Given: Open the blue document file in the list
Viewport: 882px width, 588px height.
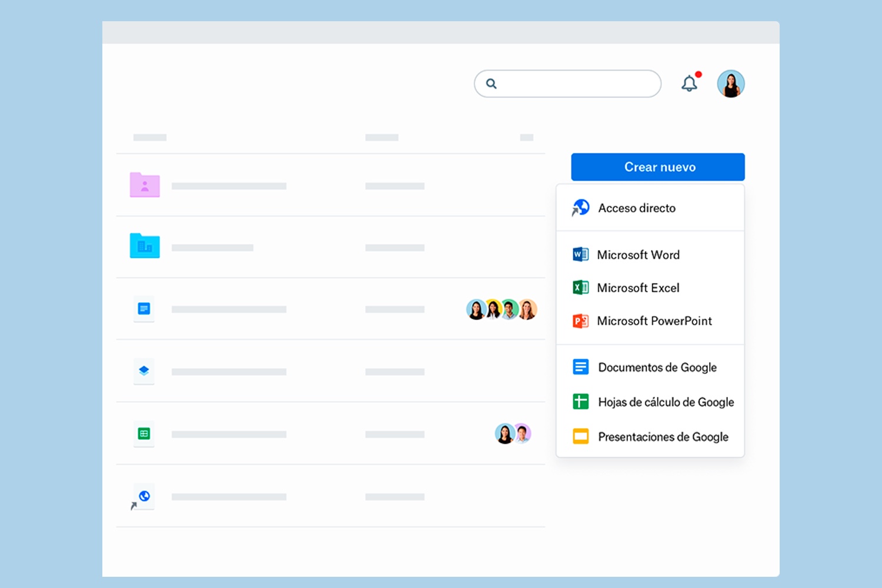Looking at the screenshot, I should (144, 309).
